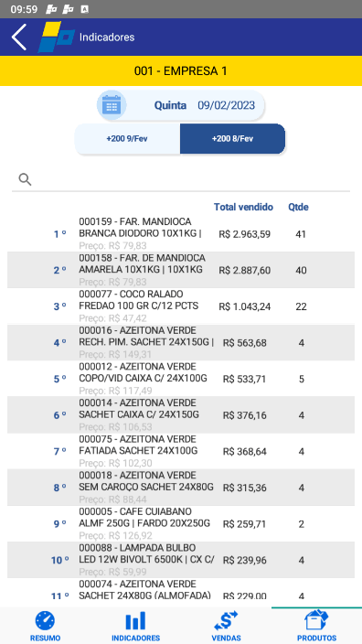The image size is (362, 644).
Task: Select COCO RALADO FREDAO product row
Action: (181, 306)
